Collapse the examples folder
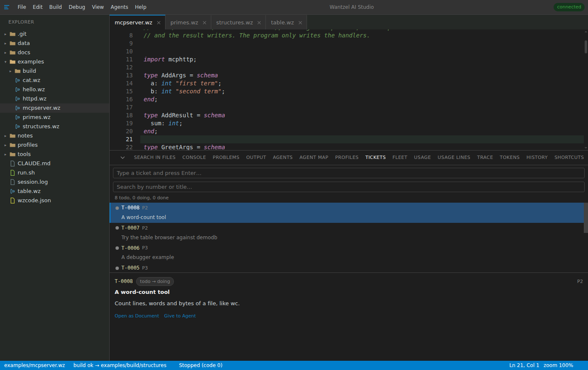Image resolution: width=588 pixels, height=370 pixels. (x=5, y=62)
